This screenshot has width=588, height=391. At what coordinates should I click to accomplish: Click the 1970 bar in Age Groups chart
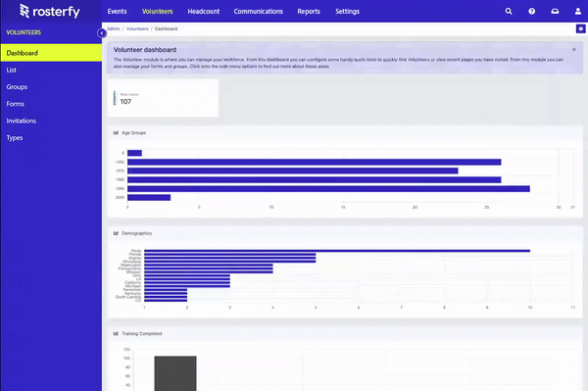tap(292, 171)
